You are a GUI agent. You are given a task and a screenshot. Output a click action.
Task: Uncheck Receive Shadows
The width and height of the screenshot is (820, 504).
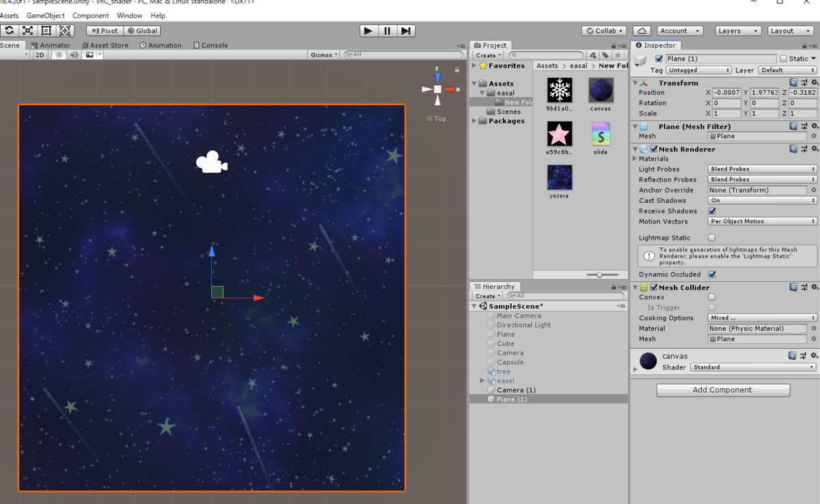[712, 211]
